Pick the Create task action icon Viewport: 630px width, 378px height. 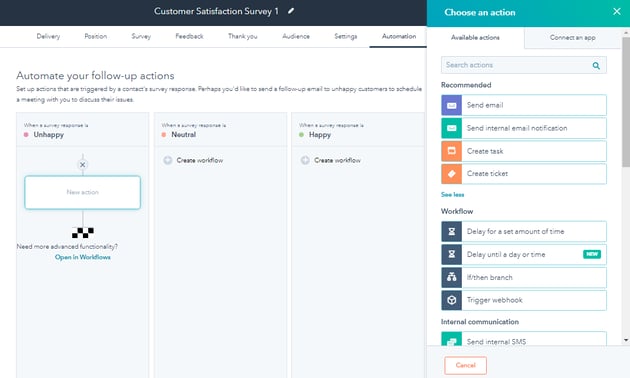pyautogui.click(x=452, y=151)
